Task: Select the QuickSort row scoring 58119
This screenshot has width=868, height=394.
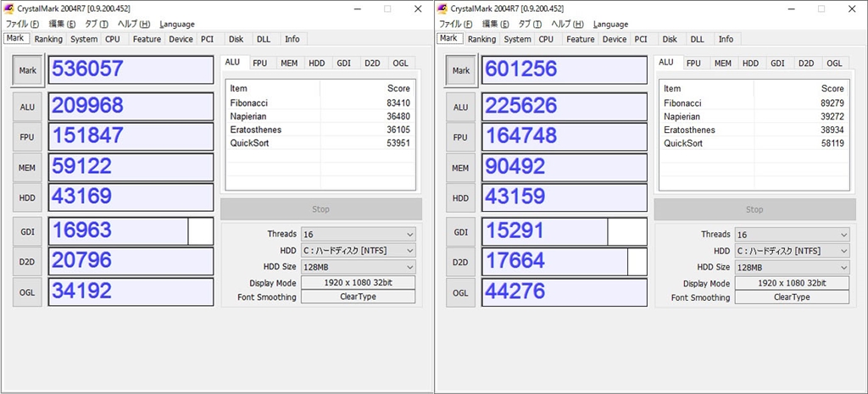Action: [754, 143]
